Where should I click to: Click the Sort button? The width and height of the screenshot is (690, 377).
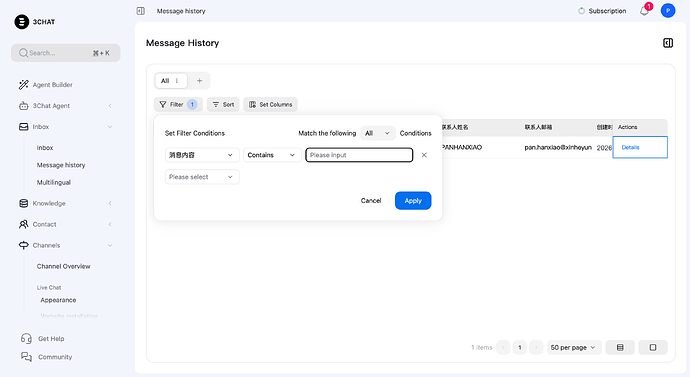point(223,104)
